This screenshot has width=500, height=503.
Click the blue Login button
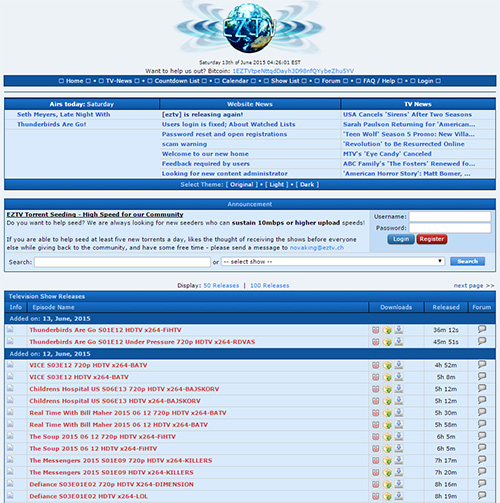point(401,239)
